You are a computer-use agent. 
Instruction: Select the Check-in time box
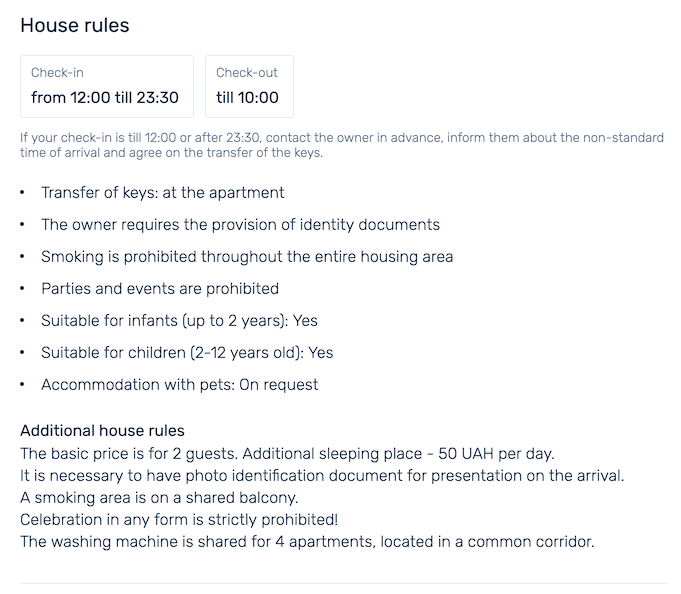click(107, 86)
